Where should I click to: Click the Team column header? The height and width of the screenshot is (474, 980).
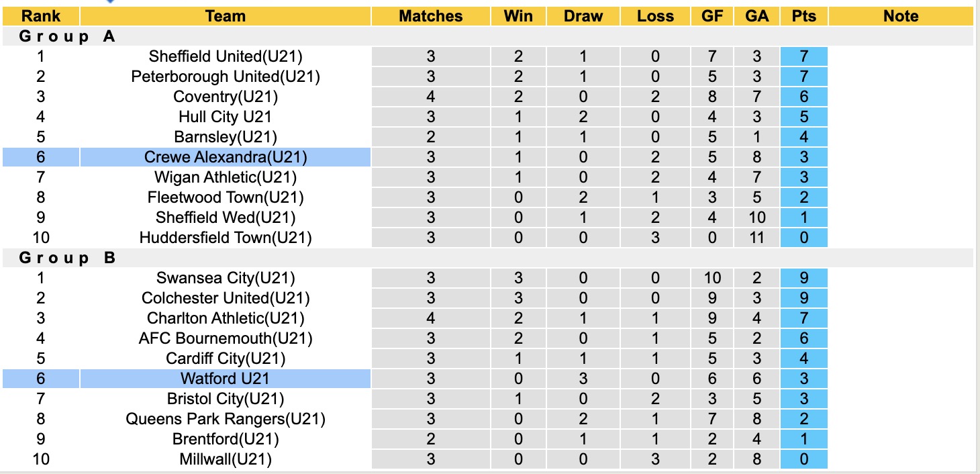(226, 16)
